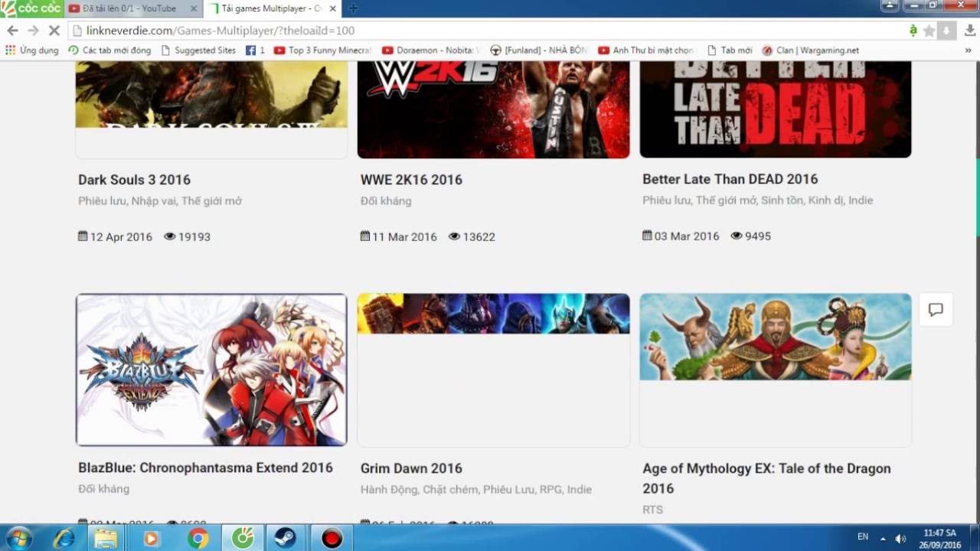Go back with the browser back arrow
Viewport: 980px width, 551px height.
(x=12, y=31)
